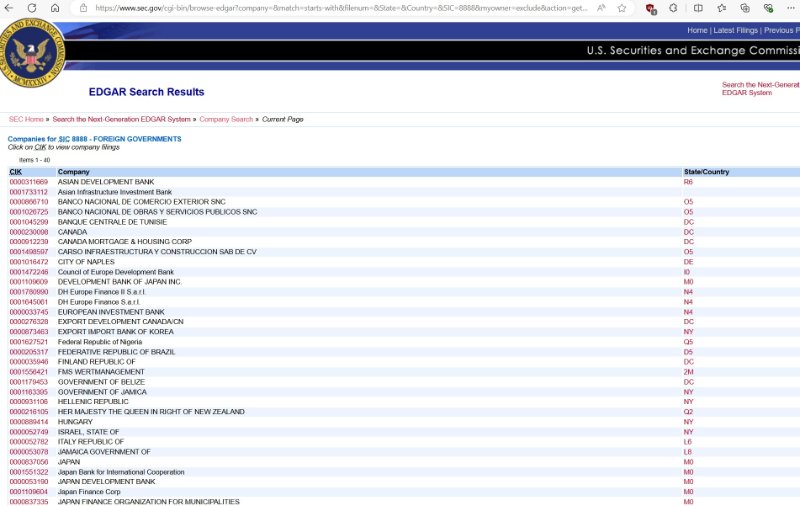Add page to favorites with the star icon

[x=622, y=8]
